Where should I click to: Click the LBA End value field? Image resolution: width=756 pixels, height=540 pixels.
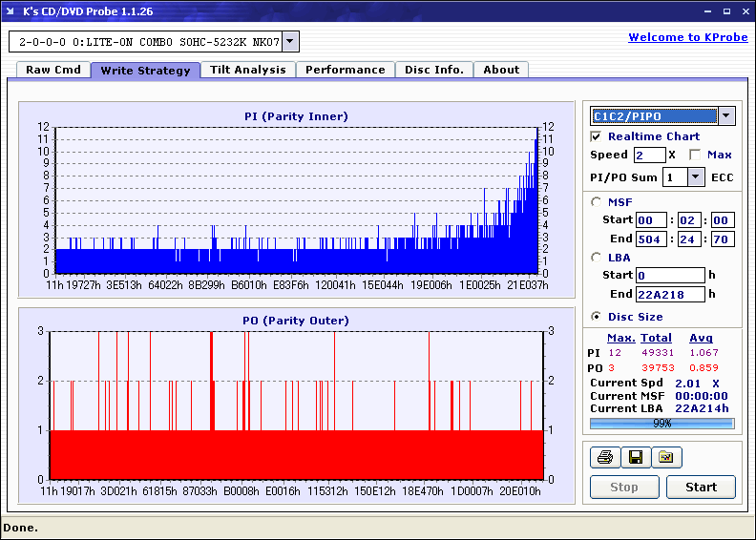(x=669, y=294)
